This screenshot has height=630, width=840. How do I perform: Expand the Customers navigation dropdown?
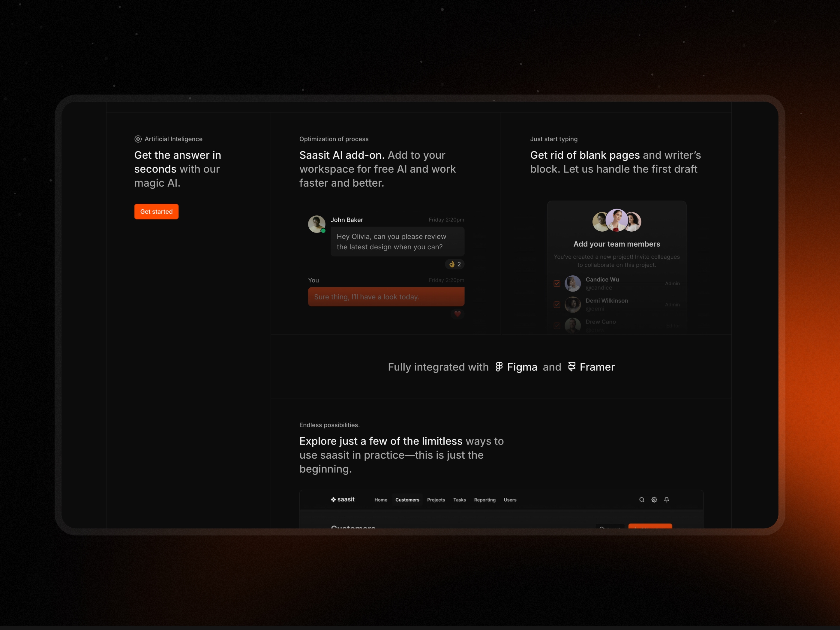pos(407,499)
